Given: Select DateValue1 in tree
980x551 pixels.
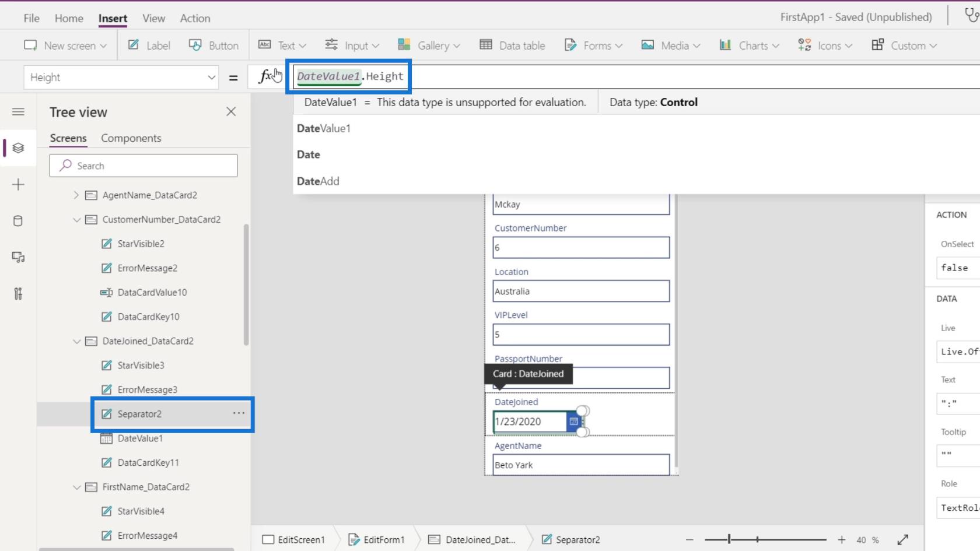Looking at the screenshot, I should coord(140,438).
